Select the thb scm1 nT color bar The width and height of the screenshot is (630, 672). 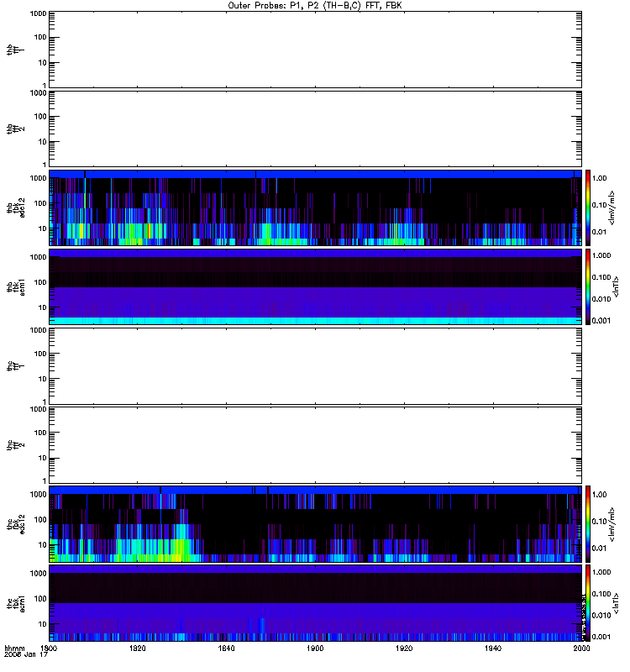(x=588, y=286)
